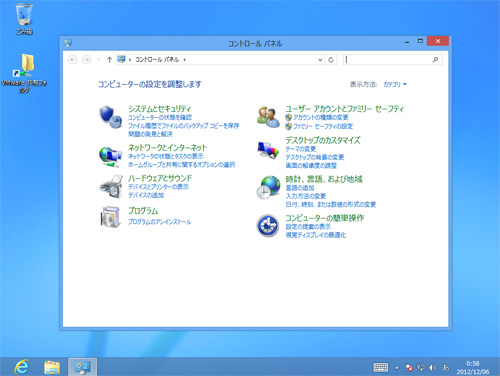
Task: Open コンピューターの簡単操作 heading link
Action: pos(325,218)
